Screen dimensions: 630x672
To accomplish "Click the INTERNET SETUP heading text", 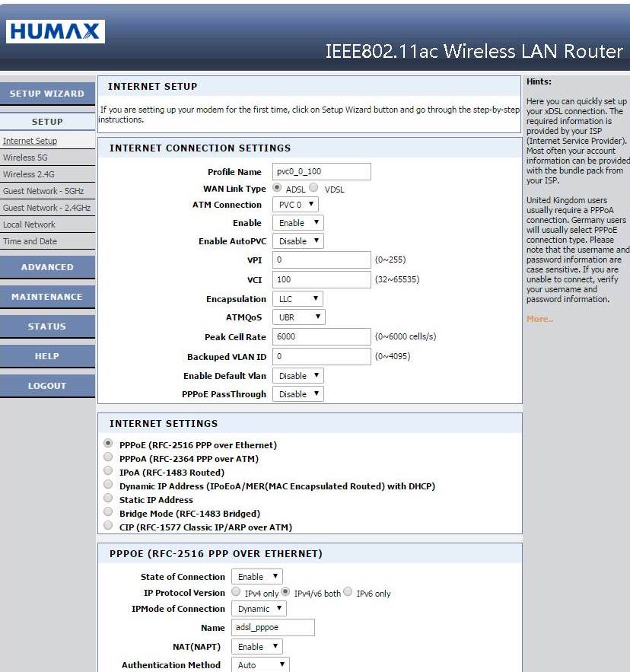I will point(153,86).
